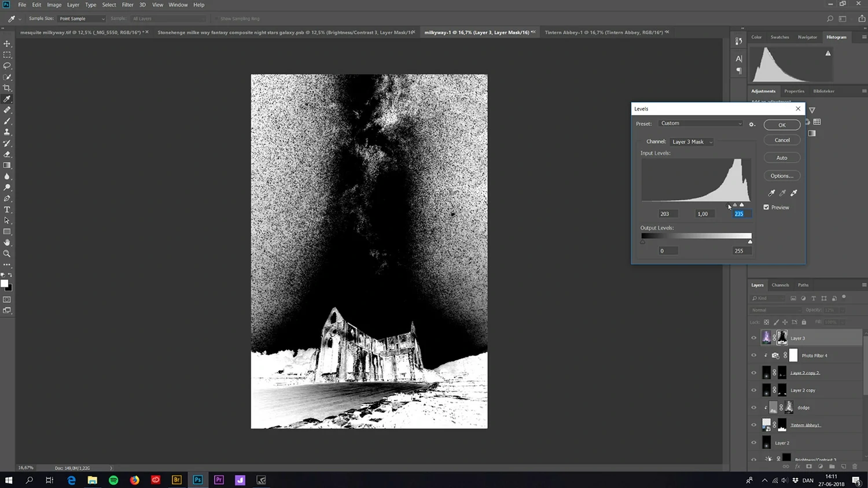Hide the Layer 3 visibility eye
The image size is (868, 488).
click(753, 338)
